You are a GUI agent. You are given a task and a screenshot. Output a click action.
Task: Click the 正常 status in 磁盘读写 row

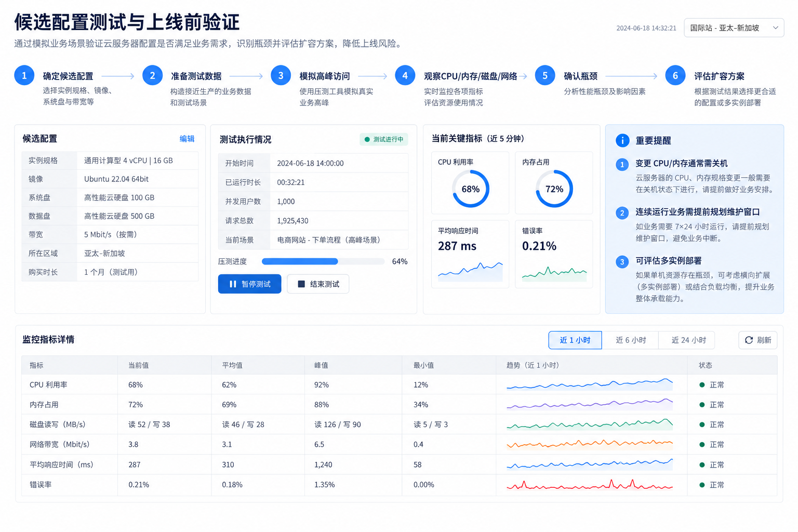tap(712, 424)
